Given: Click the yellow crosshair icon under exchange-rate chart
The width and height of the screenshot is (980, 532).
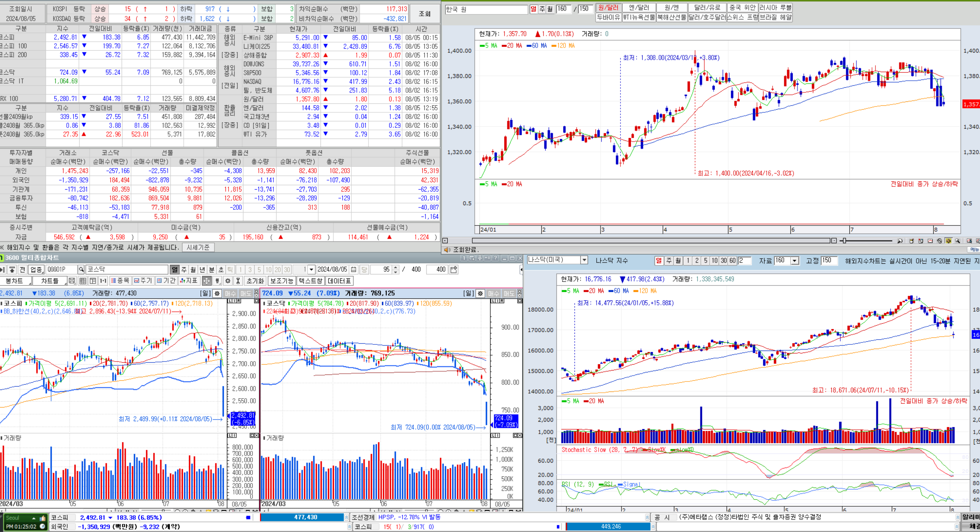Looking at the screenshot, I should pyautogui.click(x=948, y=241).
